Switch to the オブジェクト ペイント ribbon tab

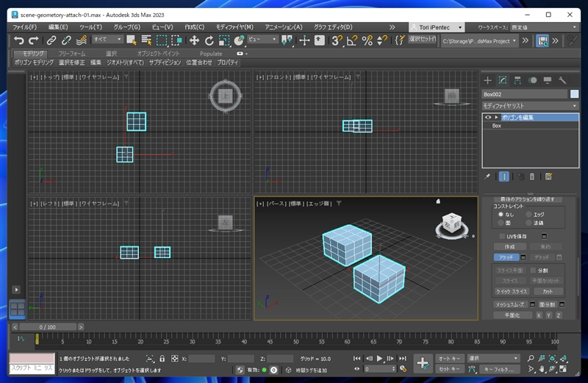pyautogui.click(x=158, y=54)
